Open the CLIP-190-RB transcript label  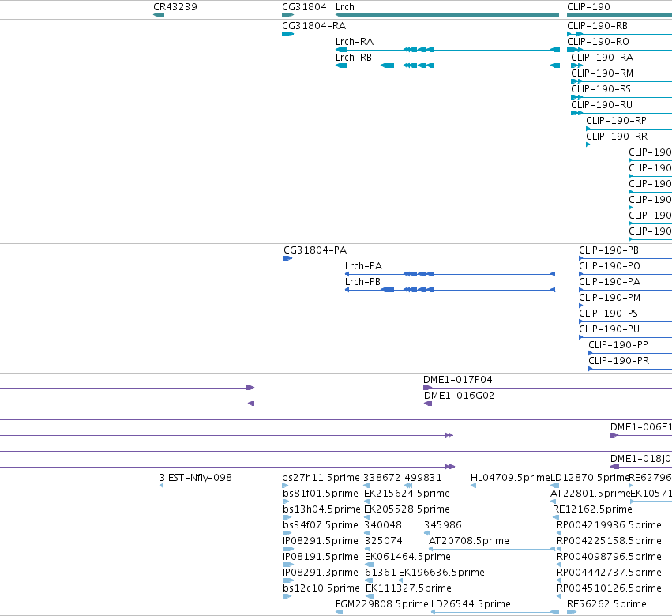(x=598, y=26)
